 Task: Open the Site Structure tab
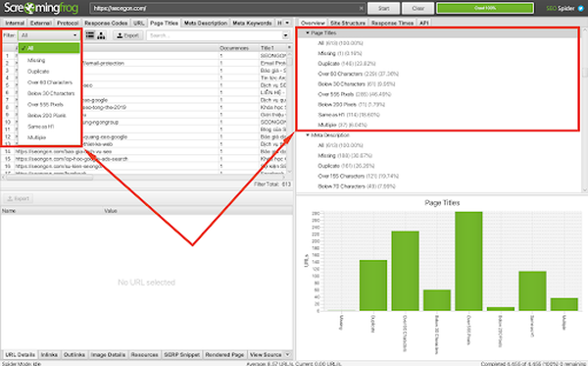point(348,23)
